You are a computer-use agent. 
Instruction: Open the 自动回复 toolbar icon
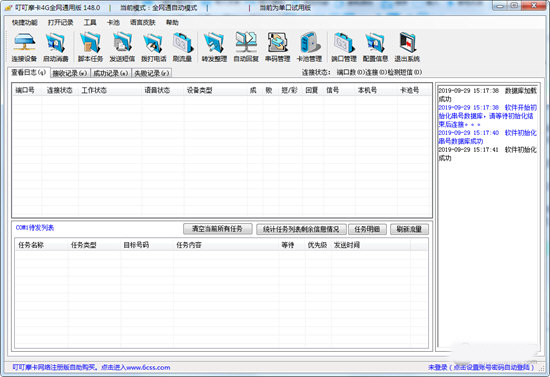coord(246,47)
